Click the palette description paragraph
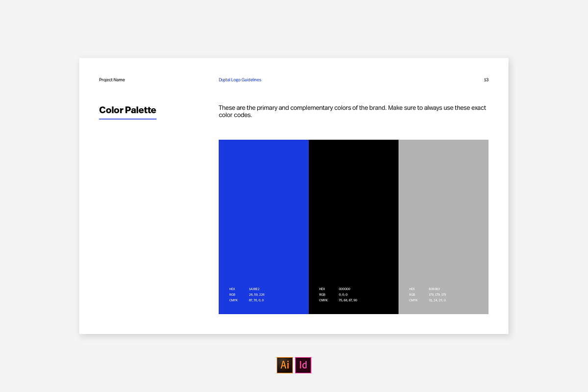 352,111
